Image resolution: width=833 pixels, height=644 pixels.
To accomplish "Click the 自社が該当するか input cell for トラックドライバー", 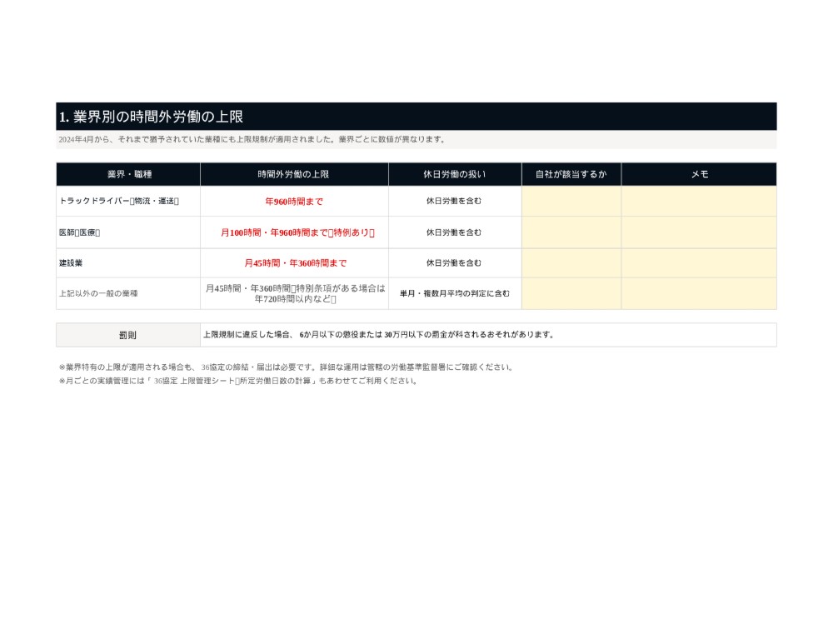I will point(571,201).
